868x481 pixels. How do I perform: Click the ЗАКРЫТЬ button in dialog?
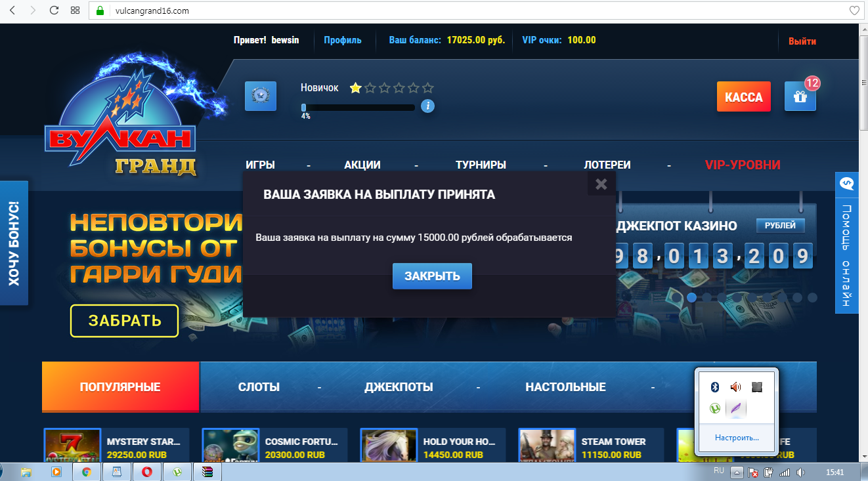pyautogui.click(x=432, y=276)
